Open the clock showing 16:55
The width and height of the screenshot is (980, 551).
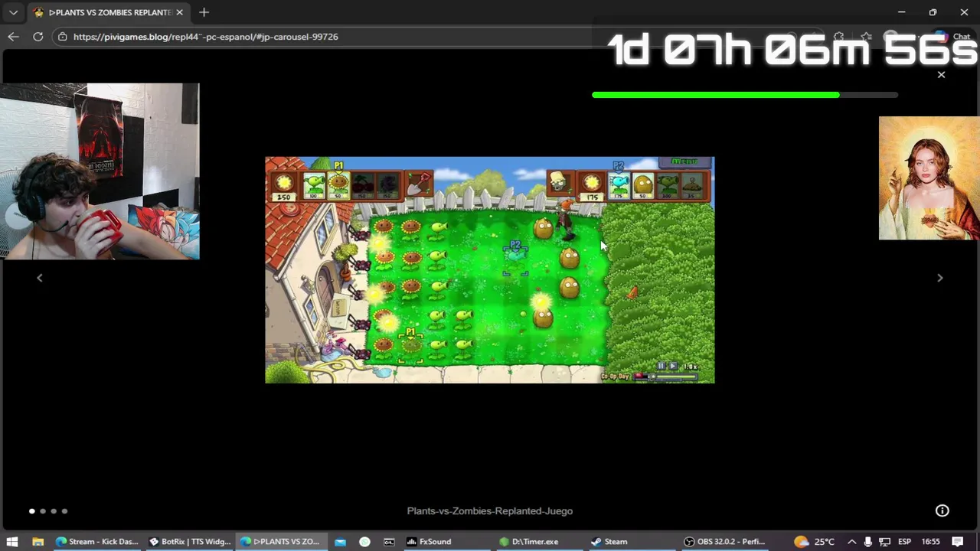[930, 541]
